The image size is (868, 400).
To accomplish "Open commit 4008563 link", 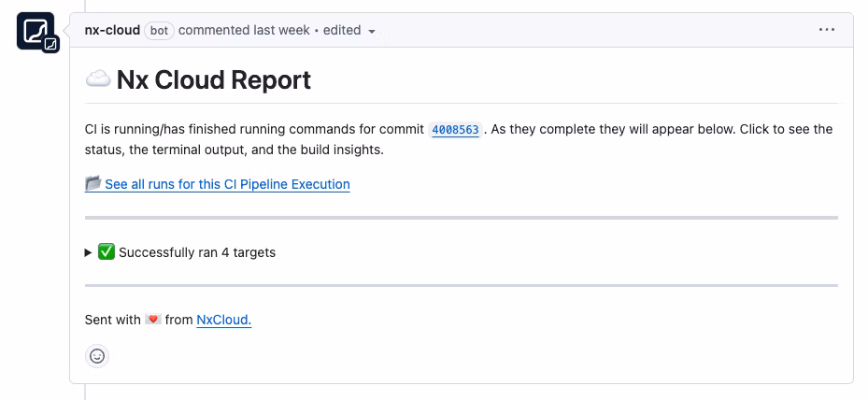I will 455,130.
